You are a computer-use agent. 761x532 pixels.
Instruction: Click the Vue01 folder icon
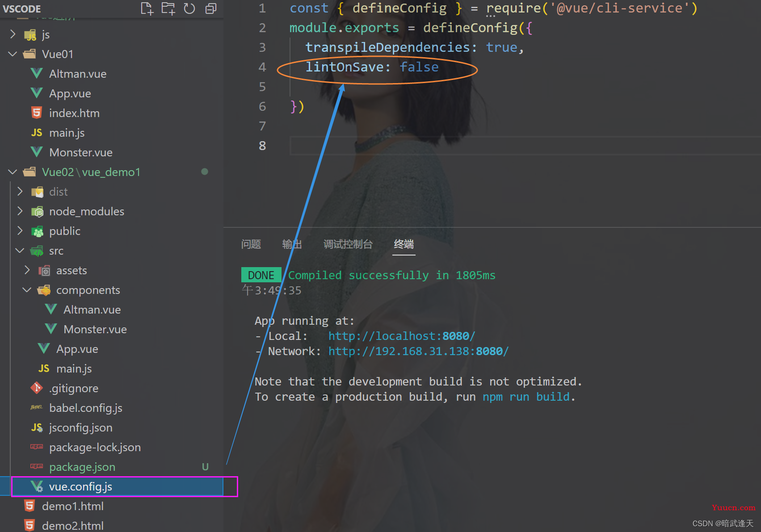29,54
